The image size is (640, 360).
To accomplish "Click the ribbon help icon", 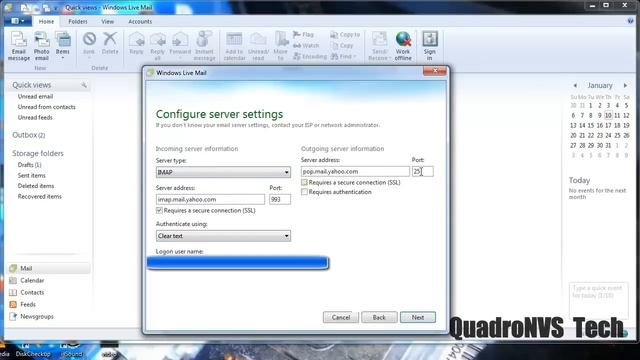I will 630,21.
